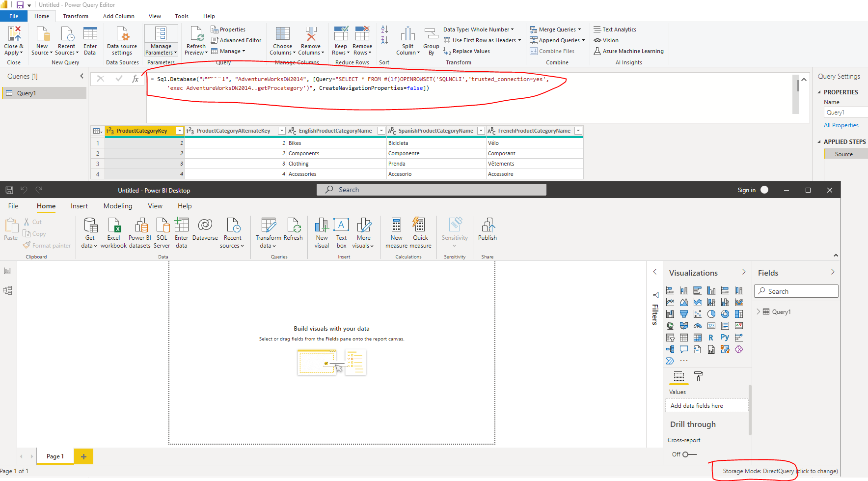Expand formula bar with chevron
868x481 pixels.
pyautogui.click(x=804, y=79)
